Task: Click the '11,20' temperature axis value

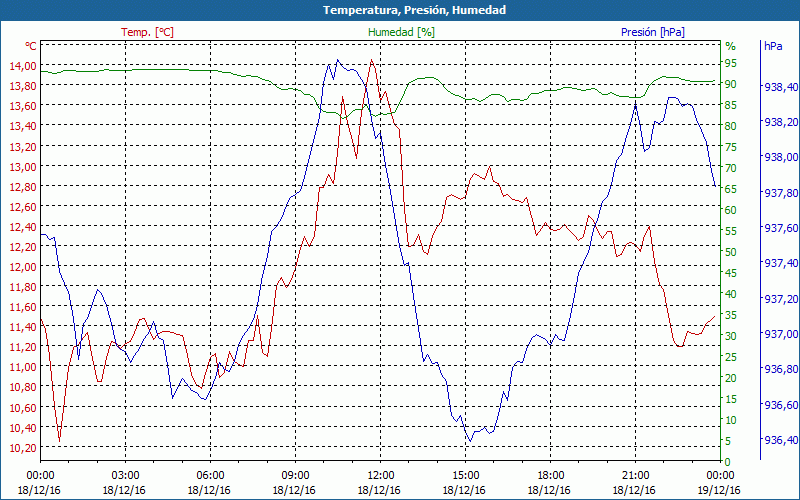Action: (x=22, y=347)
